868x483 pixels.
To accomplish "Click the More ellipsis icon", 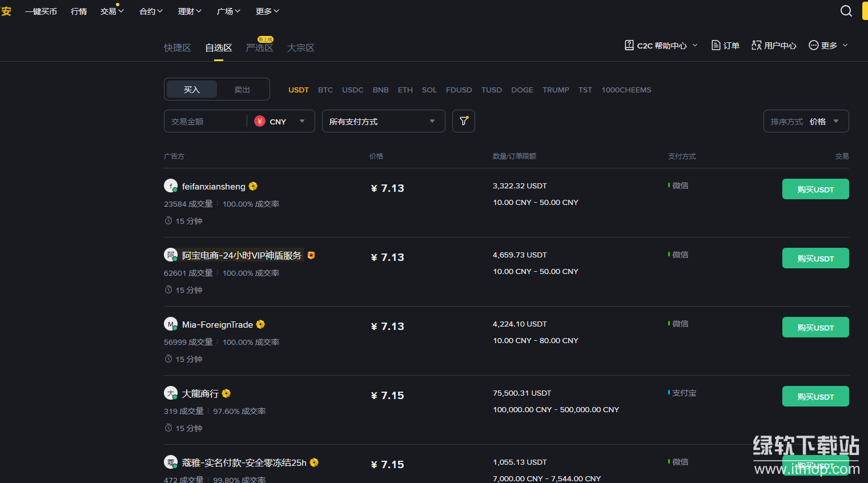I will point(814,45).
